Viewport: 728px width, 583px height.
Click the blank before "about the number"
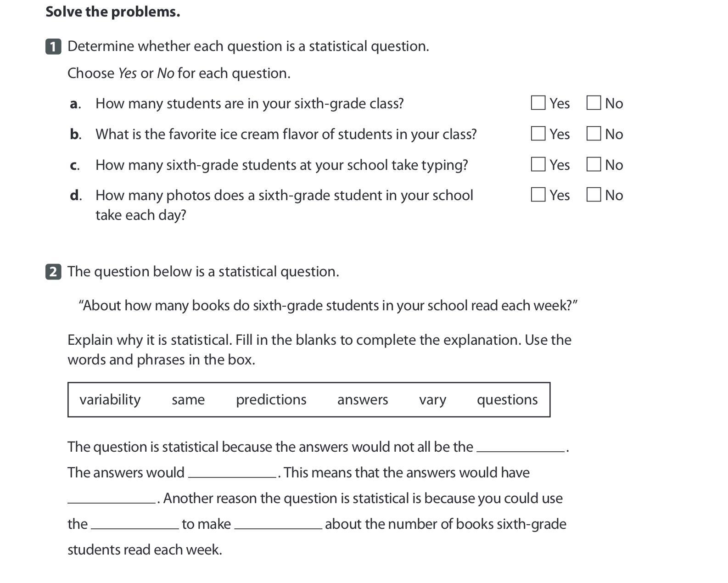[x=278, y=524]
